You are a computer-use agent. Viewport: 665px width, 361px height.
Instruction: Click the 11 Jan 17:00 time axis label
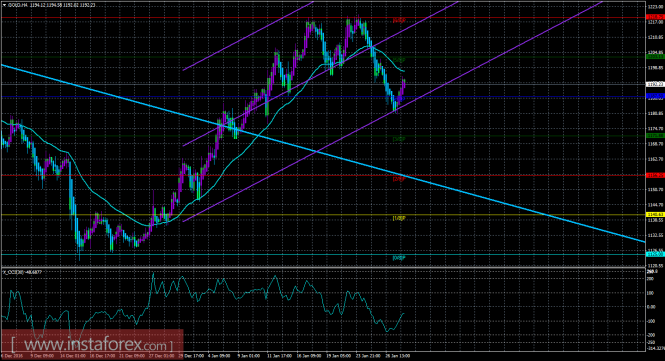click(x=279, y=356)
